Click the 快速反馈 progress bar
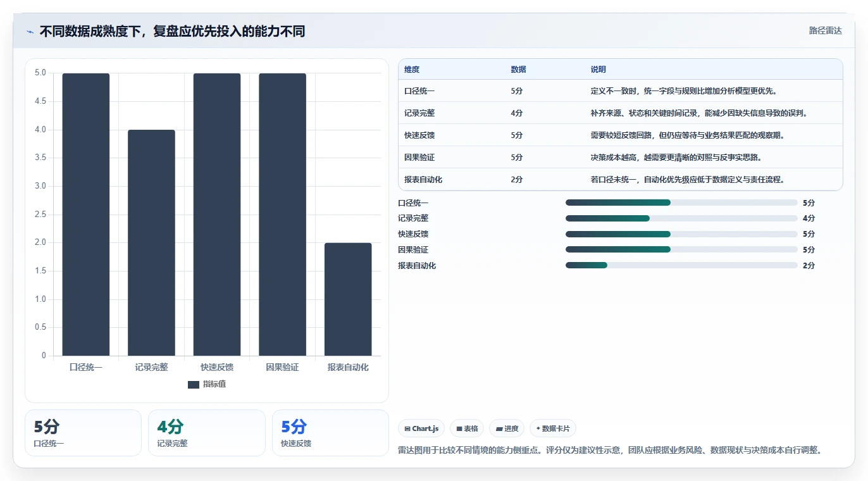The height and width of the screenshot is (481, 868). [x=681, y=234]
